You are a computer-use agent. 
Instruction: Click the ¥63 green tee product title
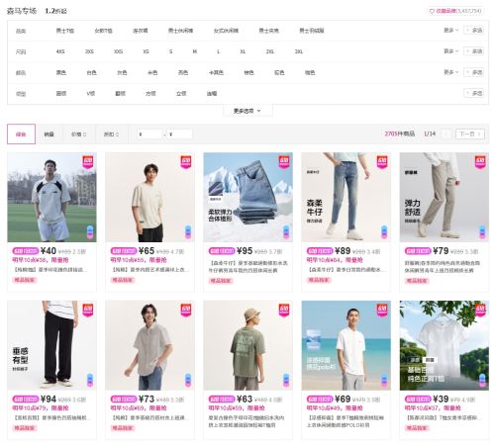click(x=247, y=421)
